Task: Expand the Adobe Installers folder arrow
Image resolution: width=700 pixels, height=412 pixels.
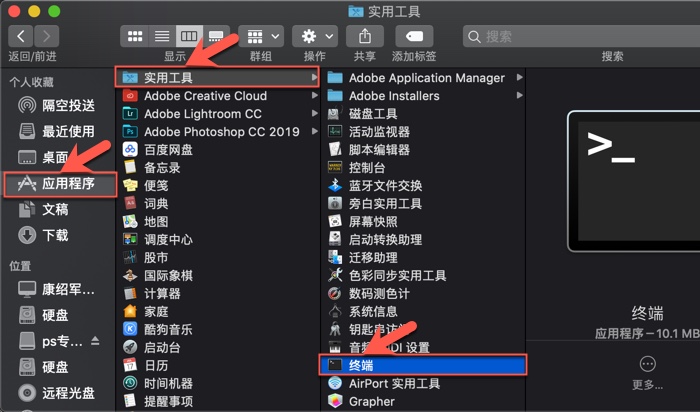Action: pos(519,96)
